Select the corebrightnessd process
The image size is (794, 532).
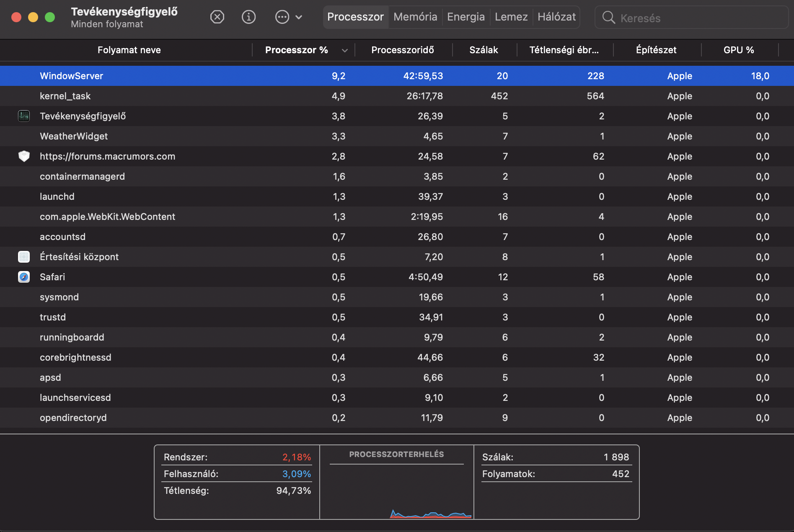coord(75,357)
